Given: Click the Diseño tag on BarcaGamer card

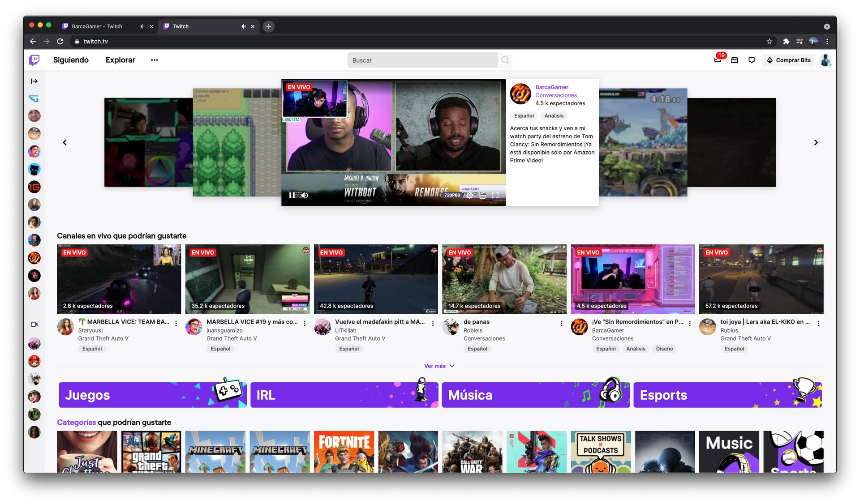Looking at the screenshot, I should coord(665,349).
